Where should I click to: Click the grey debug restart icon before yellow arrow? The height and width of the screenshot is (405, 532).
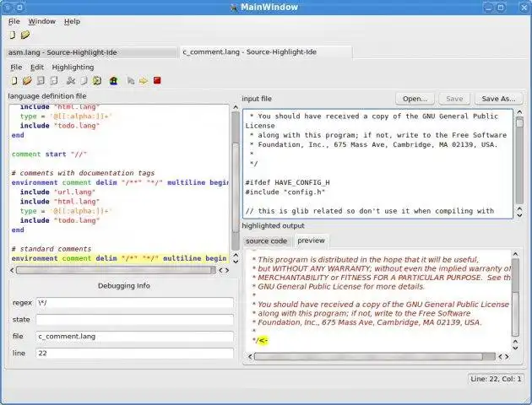(131, 81)
